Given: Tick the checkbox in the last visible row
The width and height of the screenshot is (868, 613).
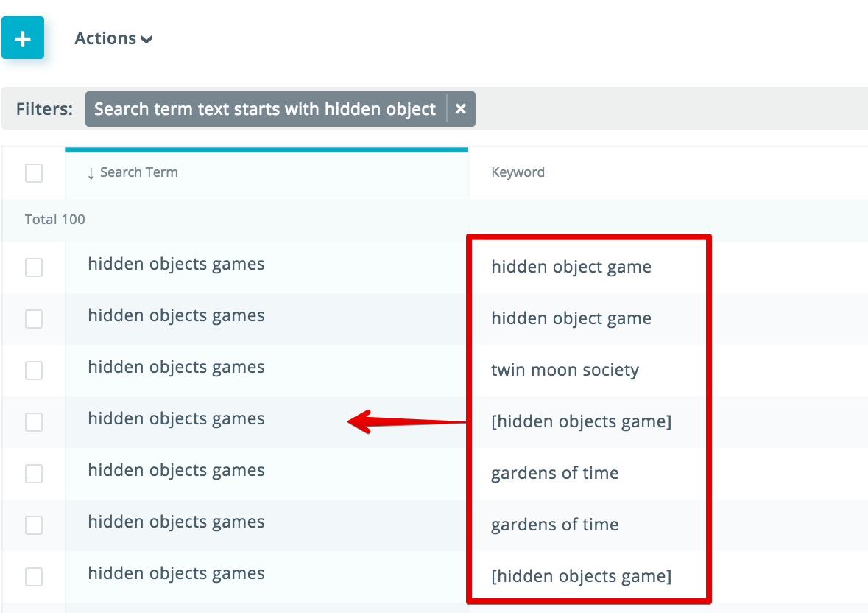Looking at the screenshot, I should coord(34,577).
